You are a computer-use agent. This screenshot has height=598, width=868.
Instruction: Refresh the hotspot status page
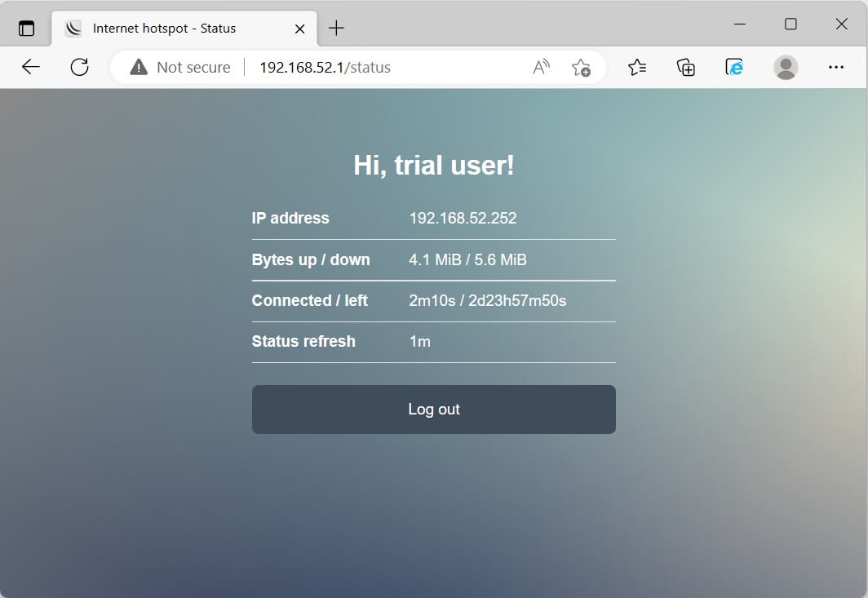coord(79,68)
